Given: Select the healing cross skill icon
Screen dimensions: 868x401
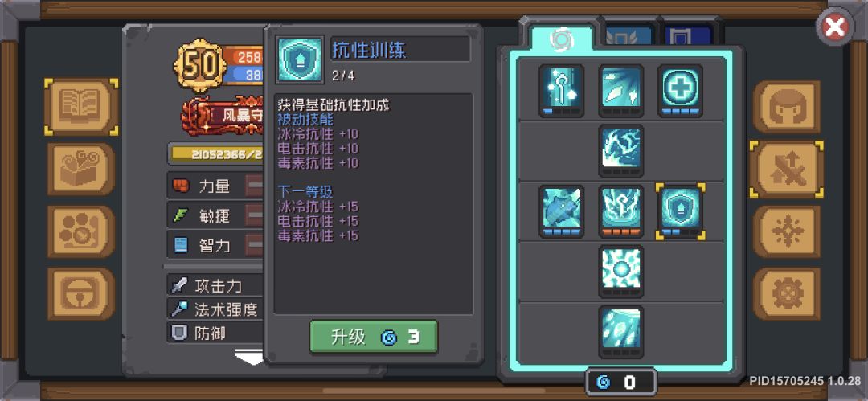Looking at the screenshot, I should pos(681,90).
